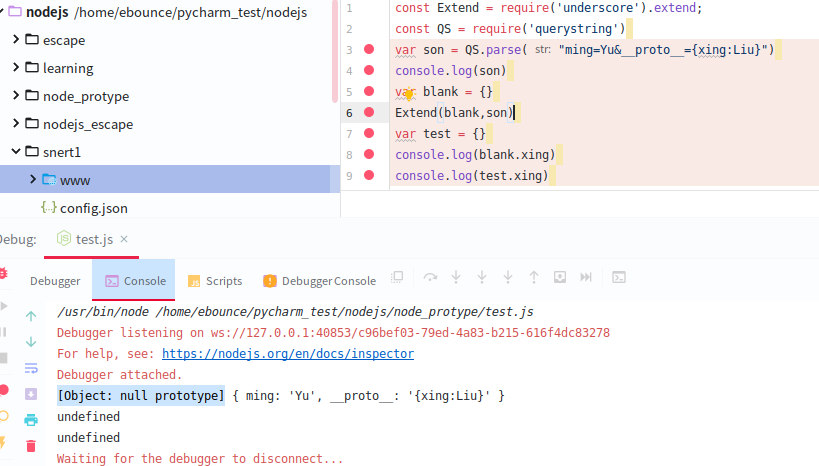Collapse the snert1 folder
Viewport: 819px width, 466px height.
pos(17,152)
